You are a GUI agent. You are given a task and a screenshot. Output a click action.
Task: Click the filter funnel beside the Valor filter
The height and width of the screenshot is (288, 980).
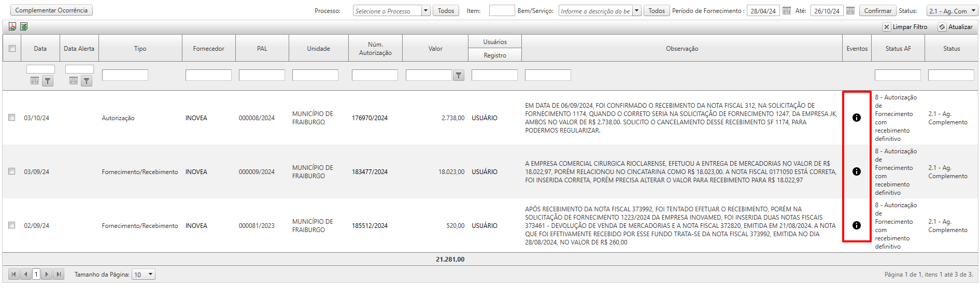459,76
